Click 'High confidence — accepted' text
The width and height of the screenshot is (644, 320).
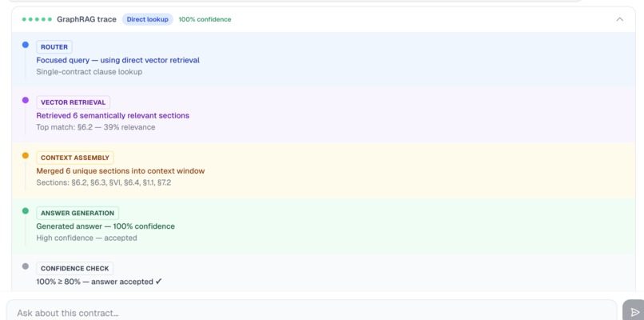(x=86, y=238)
